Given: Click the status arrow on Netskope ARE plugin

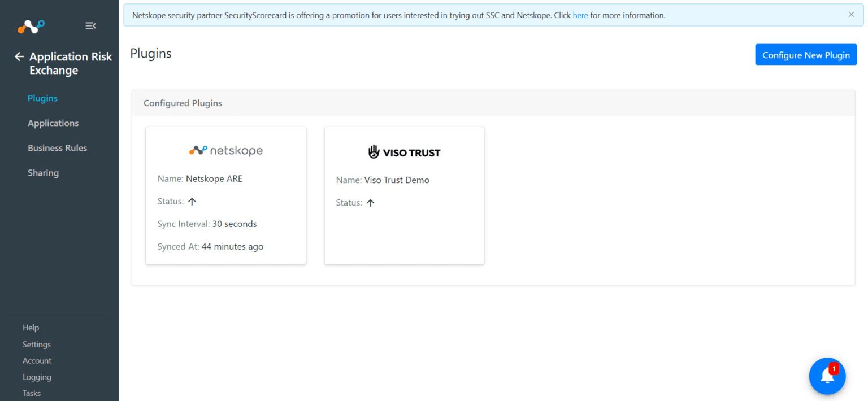Looking at the screenshot, I should click(191, 201).
